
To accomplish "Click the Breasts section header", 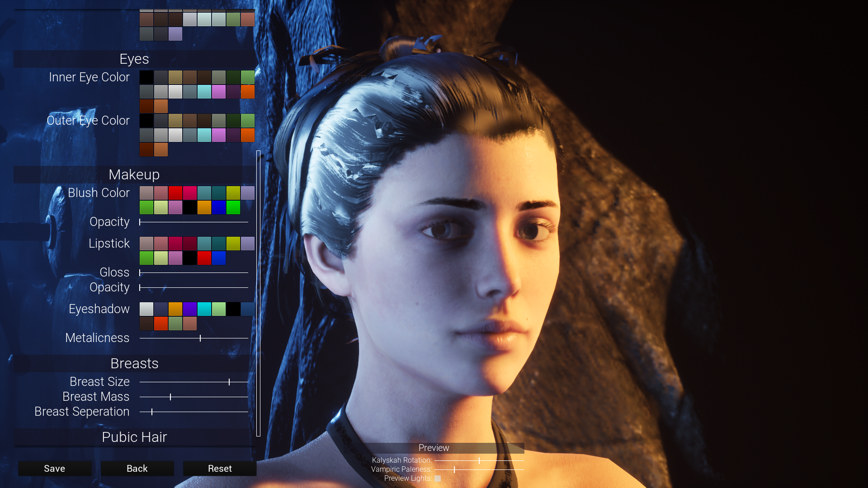I will click(134, 364).
